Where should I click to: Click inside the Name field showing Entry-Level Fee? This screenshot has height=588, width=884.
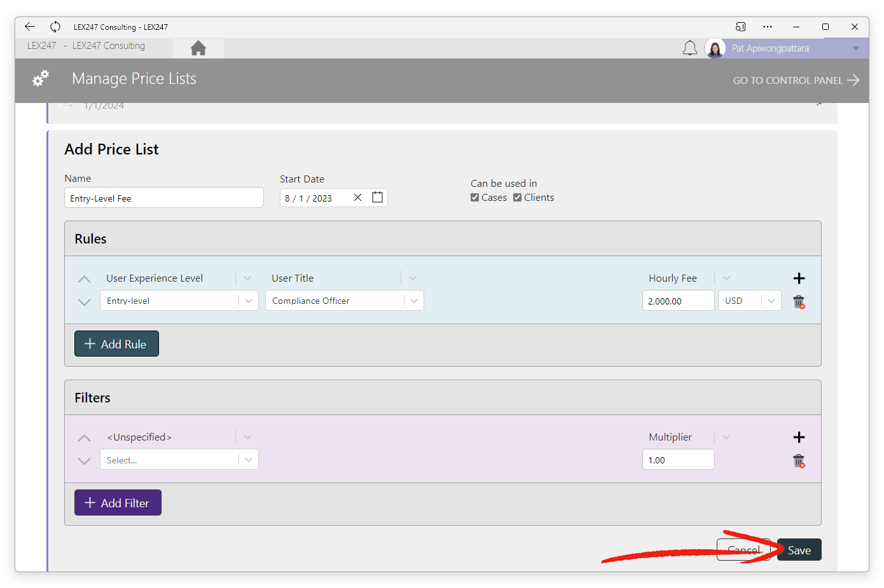[163, 197]
